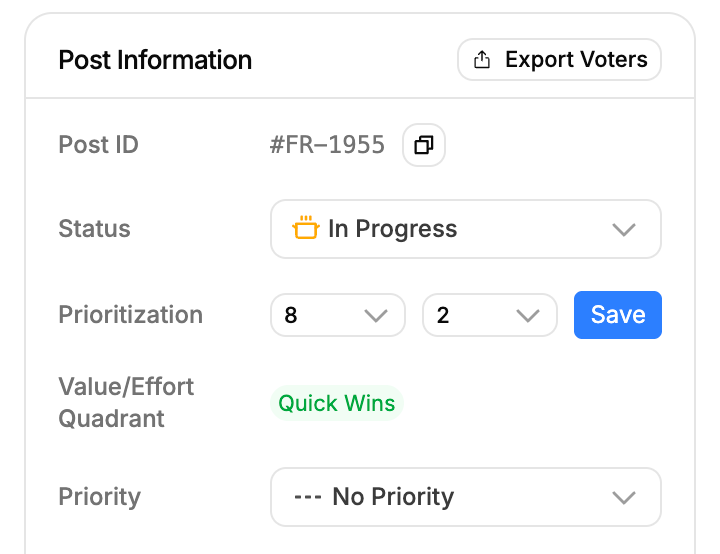Save the prioritization scores

(x=617, y=315)
